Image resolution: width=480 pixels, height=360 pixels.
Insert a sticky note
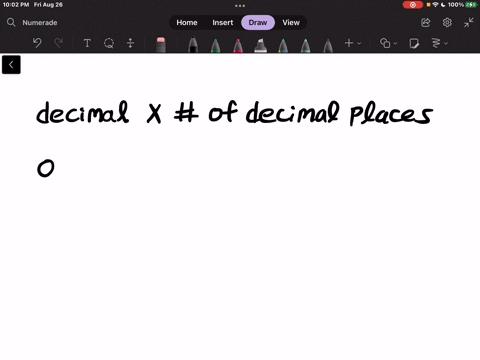pos(414,43)
